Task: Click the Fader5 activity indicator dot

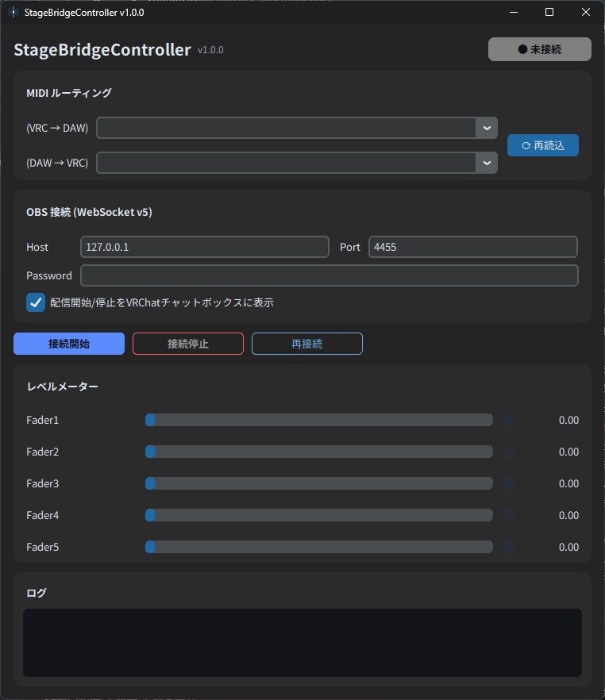Action: [507, 546]
